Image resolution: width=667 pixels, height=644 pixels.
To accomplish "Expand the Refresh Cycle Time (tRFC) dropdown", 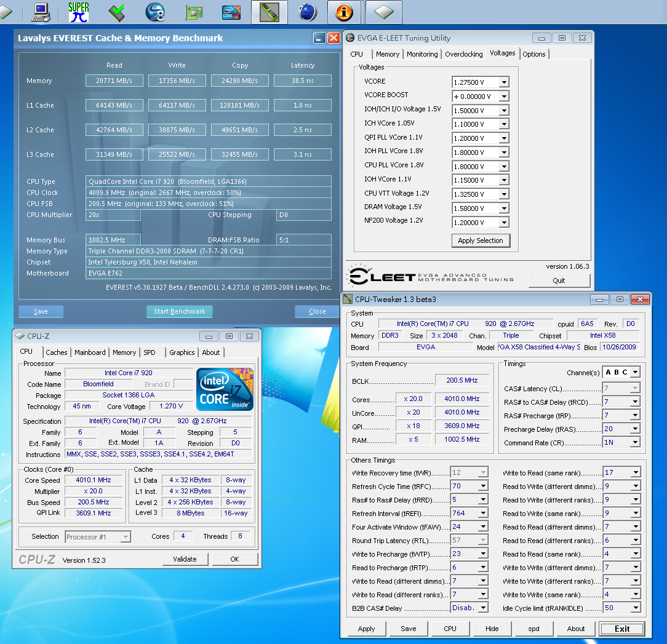I will (483, 486).
